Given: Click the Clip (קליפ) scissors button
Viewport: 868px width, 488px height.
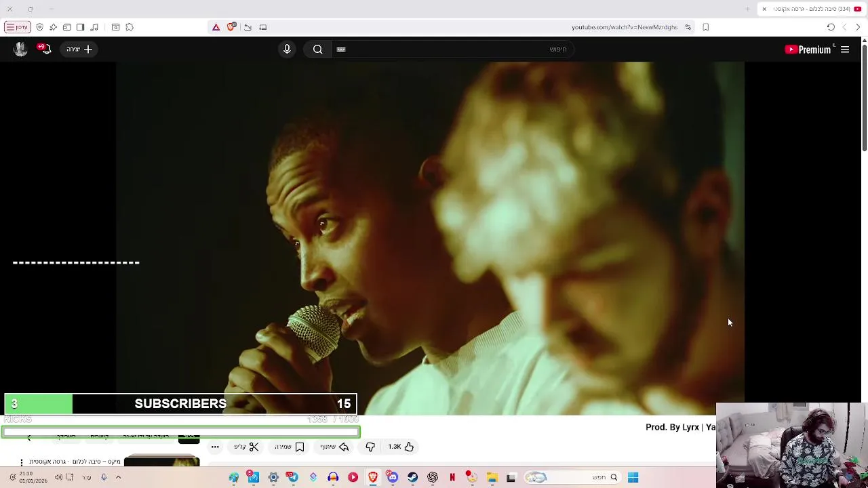Looking at the screenshot, I should pyautogui.click(x=247, y=447).
